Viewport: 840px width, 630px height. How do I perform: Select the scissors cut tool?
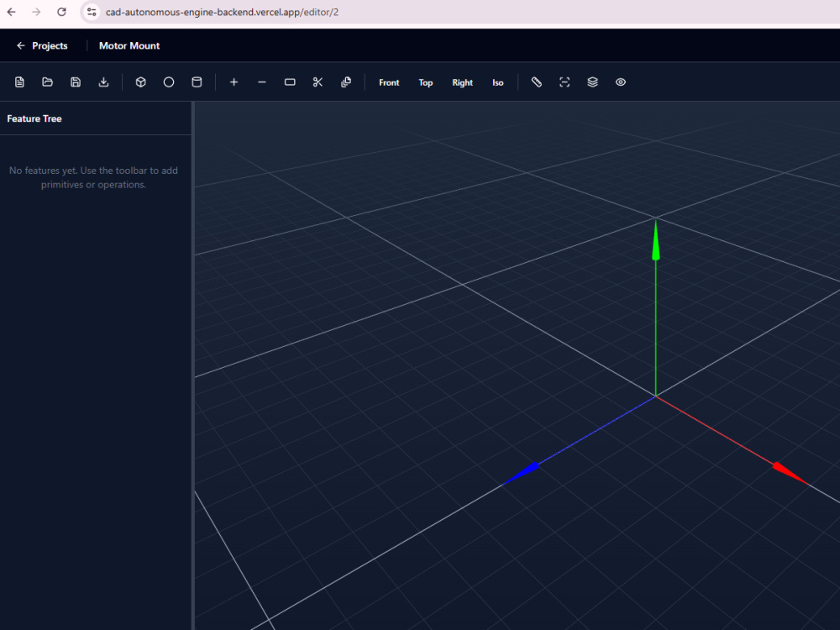318,82
